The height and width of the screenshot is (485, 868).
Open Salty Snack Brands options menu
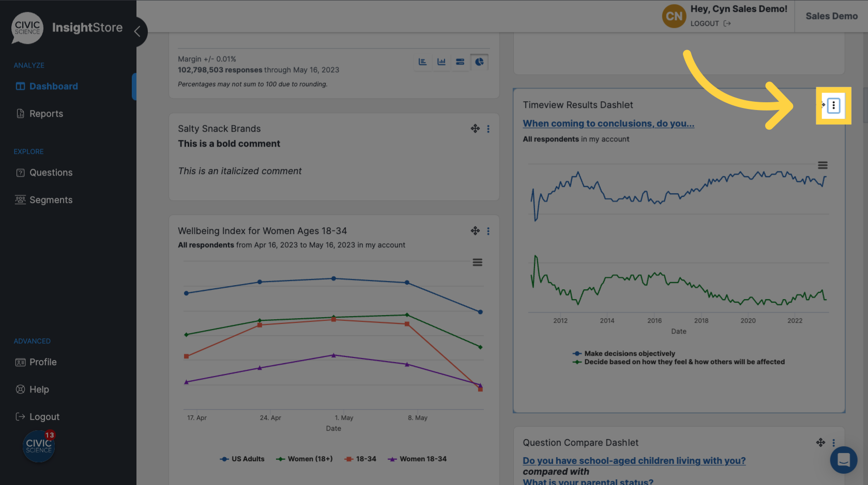(x=488, y=129)
